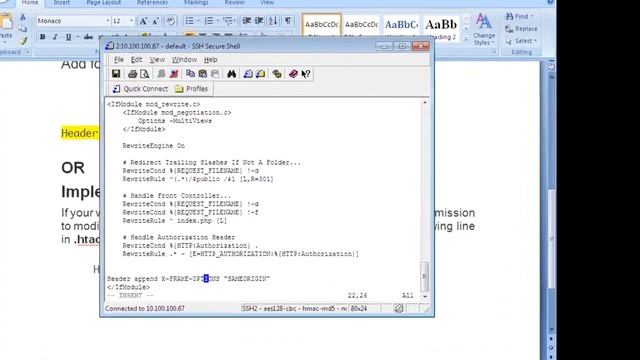Click Find in Word's Editing group
Viewport: 640px width, 360px height.
click(520, 16)
